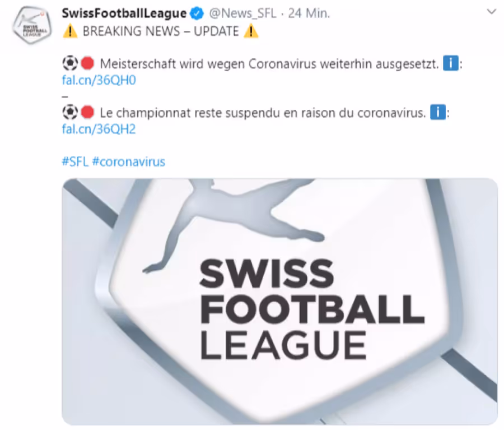504x430 pixels.
Task: Expand the tweet options chevron
Action: tap(492, 12)
